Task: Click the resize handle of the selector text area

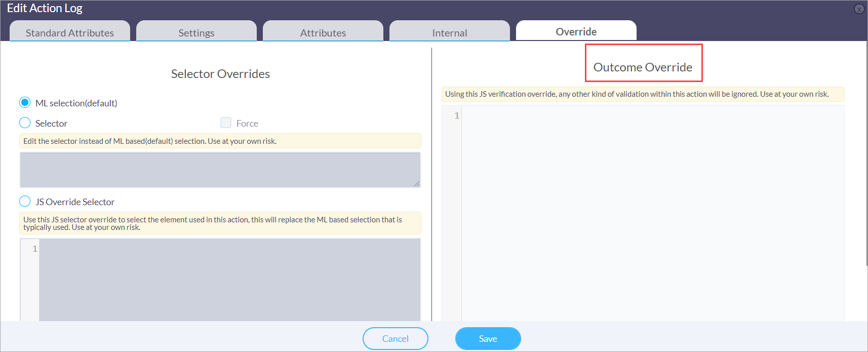Action: 417,184
